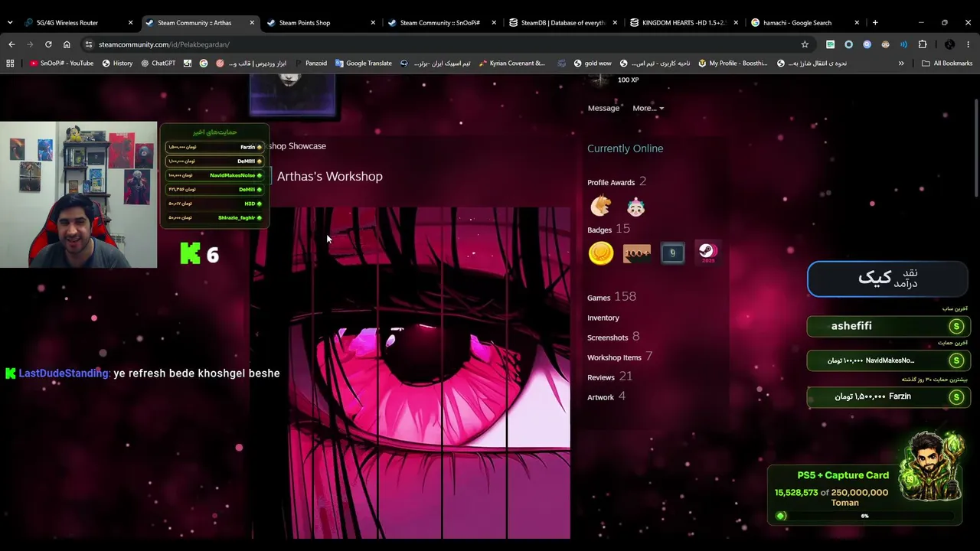Show hidden bookmarks via overflow chevron

901,64
